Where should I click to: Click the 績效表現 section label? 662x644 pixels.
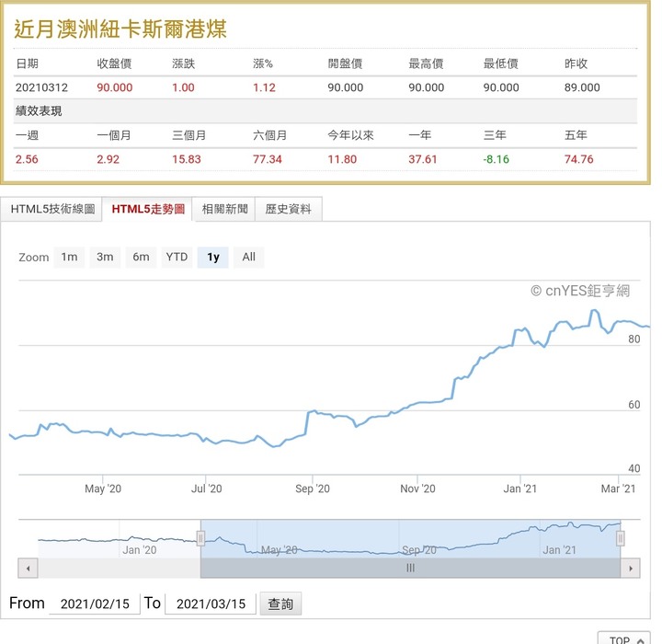[39, 111]
